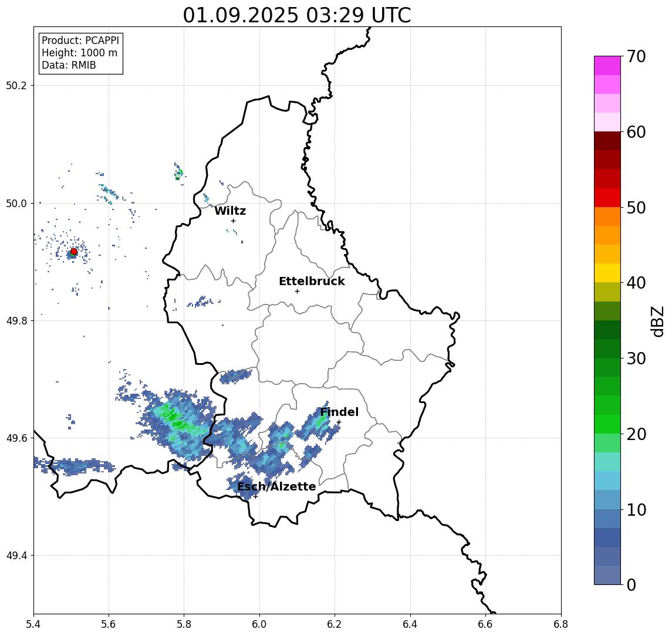The width and height of the screenshot is (672, 636).
Task: Click the 49.6 latitude tick label
Action: point(16,438)
